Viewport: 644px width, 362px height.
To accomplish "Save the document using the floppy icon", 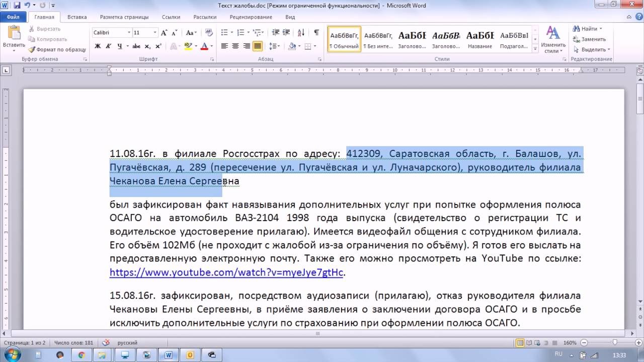I will coord(17,6).
